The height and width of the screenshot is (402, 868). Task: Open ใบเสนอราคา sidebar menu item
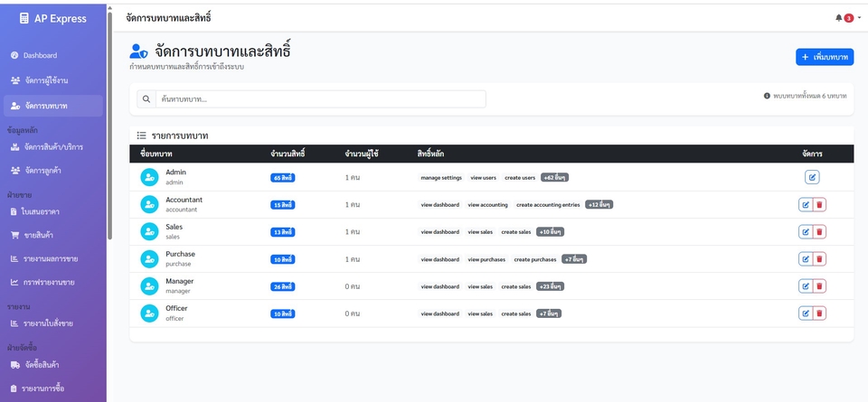(42, 211)
